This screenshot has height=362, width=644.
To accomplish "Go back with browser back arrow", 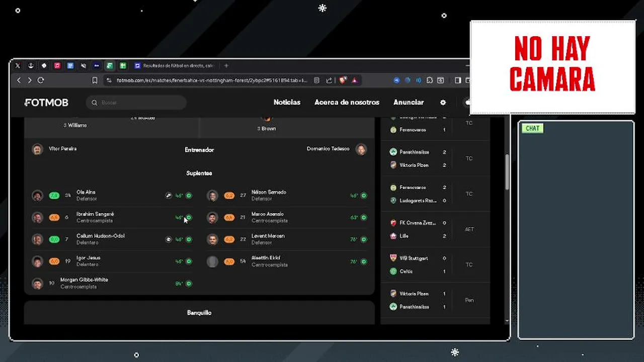I will [19, 80].
